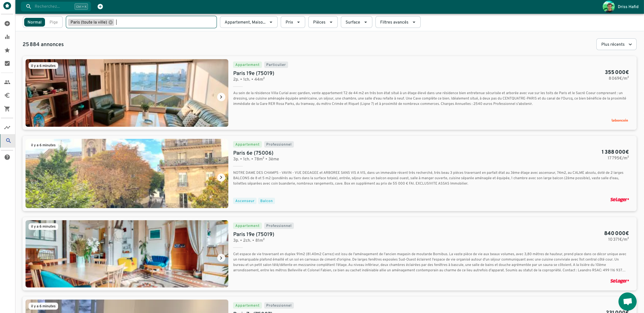Open the euro sidebar icon
Image resolution: width=644 pixels, height=313 pixels.
(7, 95)
